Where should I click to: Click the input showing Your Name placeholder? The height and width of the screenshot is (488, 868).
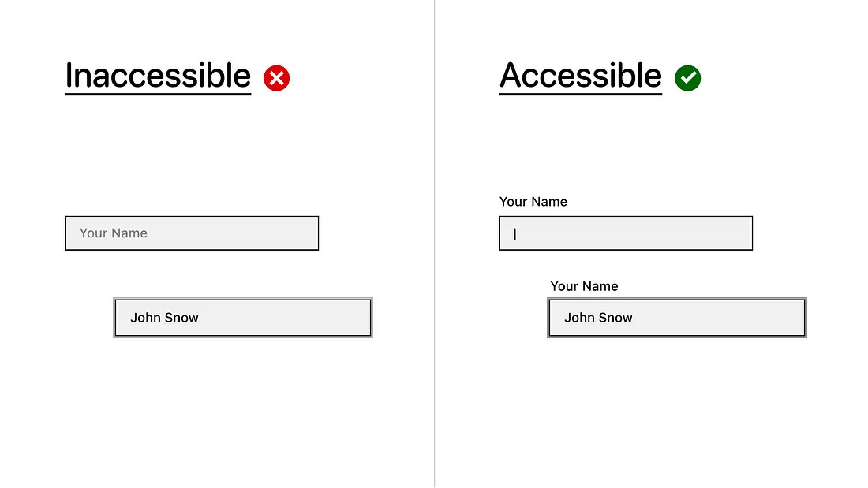(192, 233)
